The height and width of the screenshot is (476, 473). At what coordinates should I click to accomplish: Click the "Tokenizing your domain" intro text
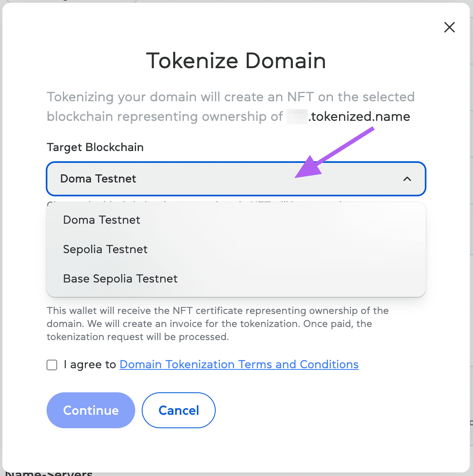pos(230,97)
